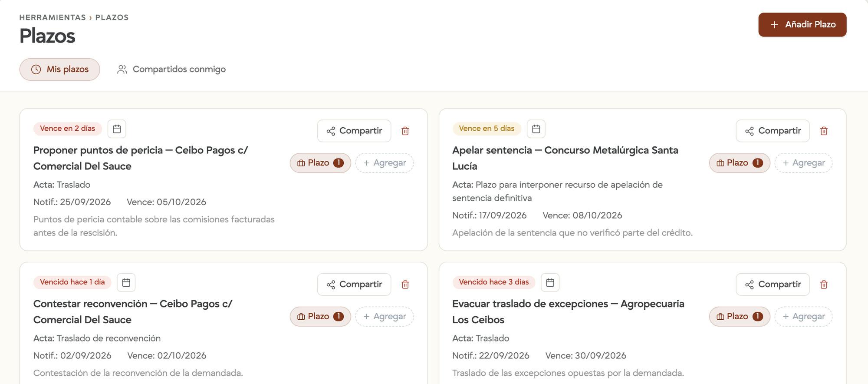This screenshot has width=868, height=384.
Task: Delete the Contestar reconvención deadline
Action: pos(405,285)
